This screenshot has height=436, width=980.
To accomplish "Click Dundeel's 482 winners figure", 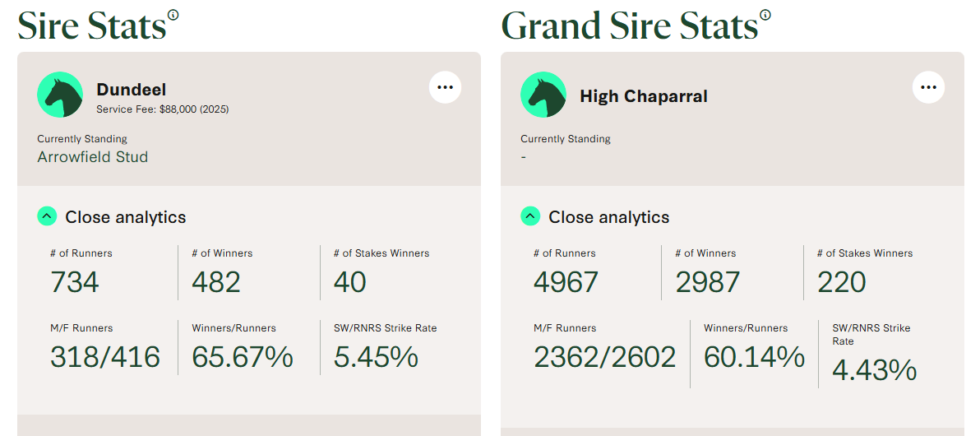I will click(216, 282).
